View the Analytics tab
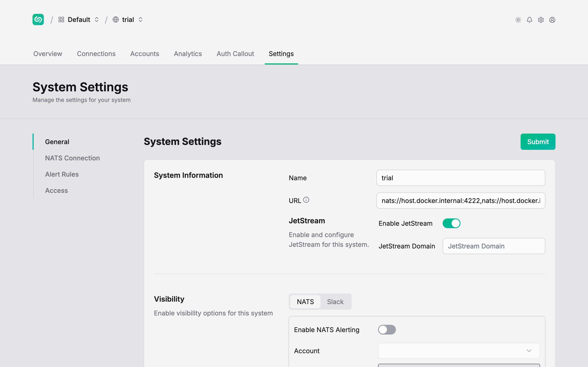Screen dimensions: 588x367 click(188, 54)
